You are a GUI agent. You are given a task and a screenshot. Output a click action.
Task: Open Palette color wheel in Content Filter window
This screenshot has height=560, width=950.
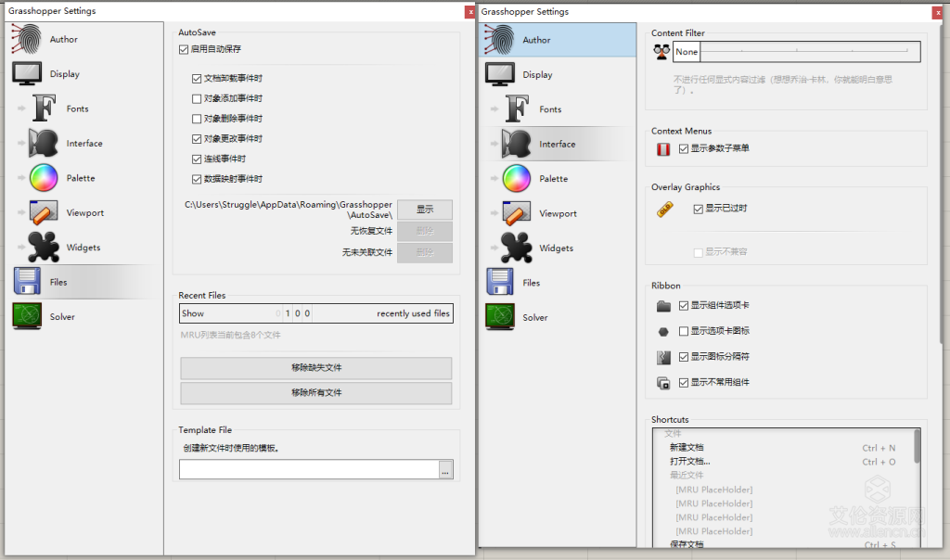(517, 179)
